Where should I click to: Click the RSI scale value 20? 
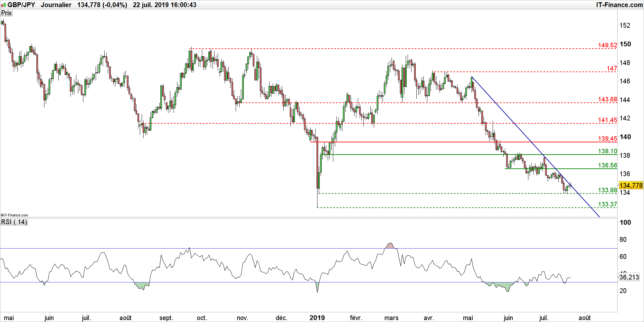623,291
